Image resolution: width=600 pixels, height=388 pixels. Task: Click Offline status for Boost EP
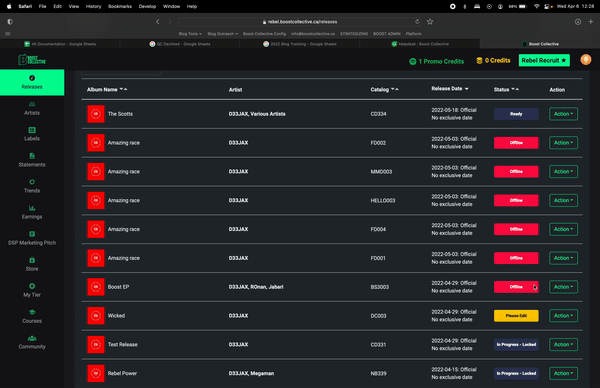(x=516, y=287)
